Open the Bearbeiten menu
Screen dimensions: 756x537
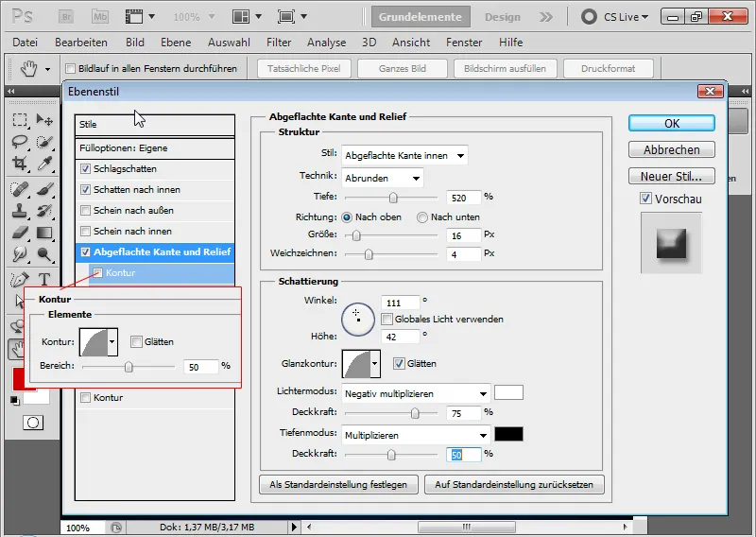pyautogui.click(x=81, y=43)
